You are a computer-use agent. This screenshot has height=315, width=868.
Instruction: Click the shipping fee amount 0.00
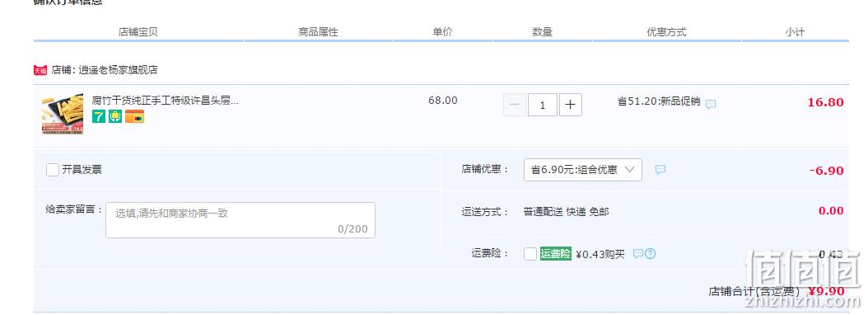pyautogui.click(x=831, y=211)
